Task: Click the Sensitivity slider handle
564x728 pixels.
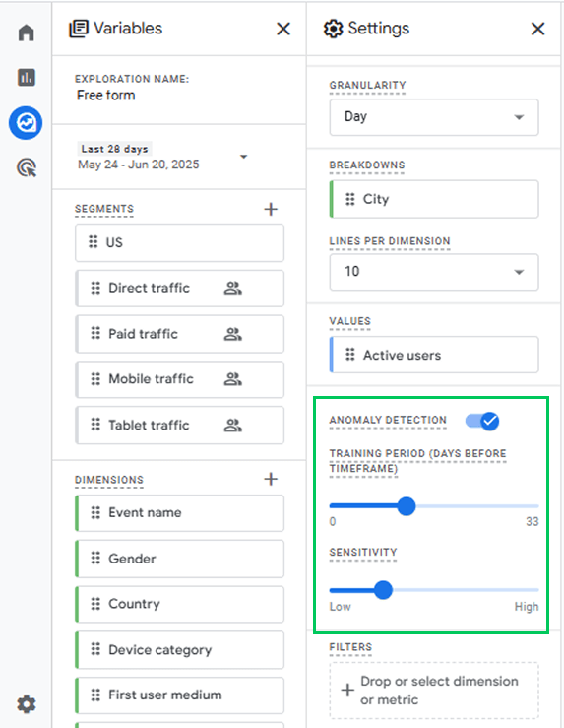Action: point(383,590)
